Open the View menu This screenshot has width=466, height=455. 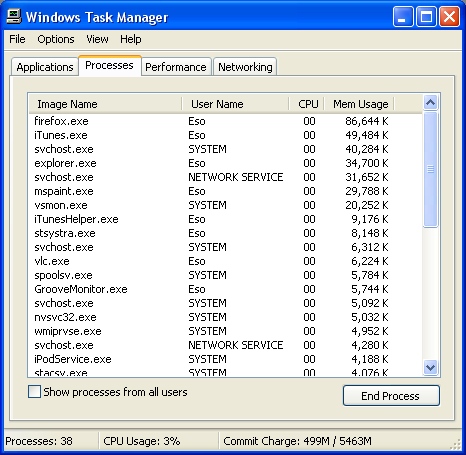97,39
